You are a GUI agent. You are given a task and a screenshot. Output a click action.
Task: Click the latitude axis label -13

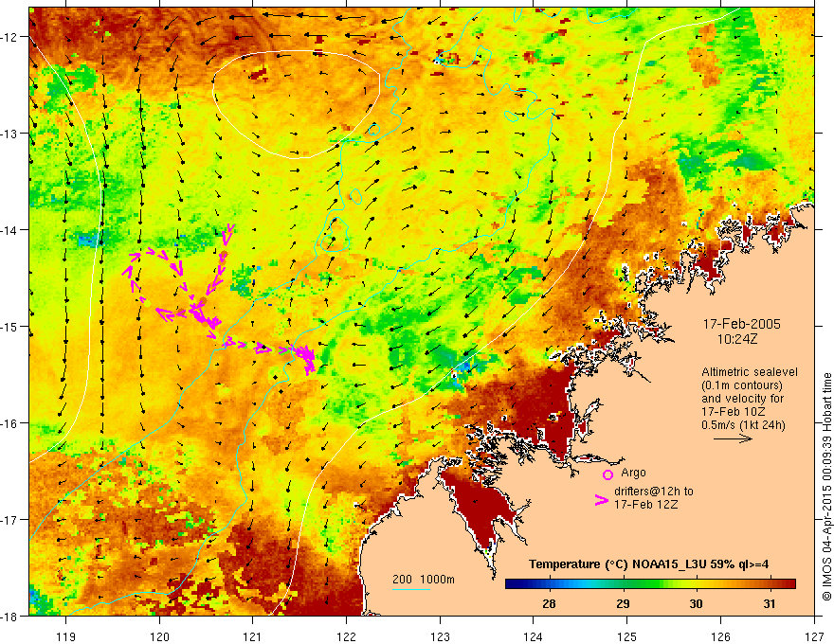(x=9, y=134)
